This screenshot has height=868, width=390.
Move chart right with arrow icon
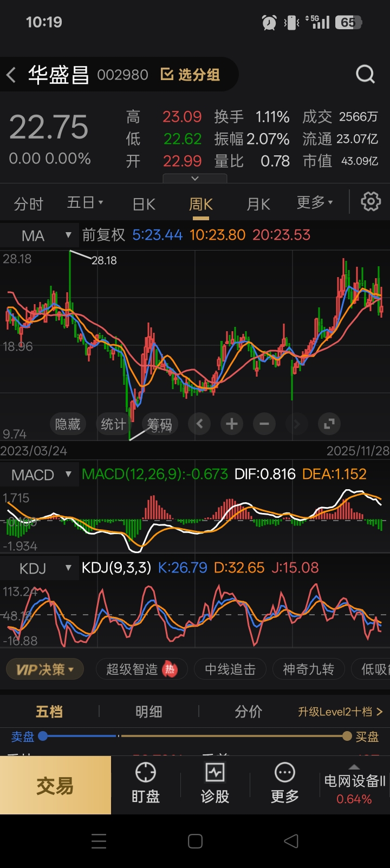[x=296, y=424]
